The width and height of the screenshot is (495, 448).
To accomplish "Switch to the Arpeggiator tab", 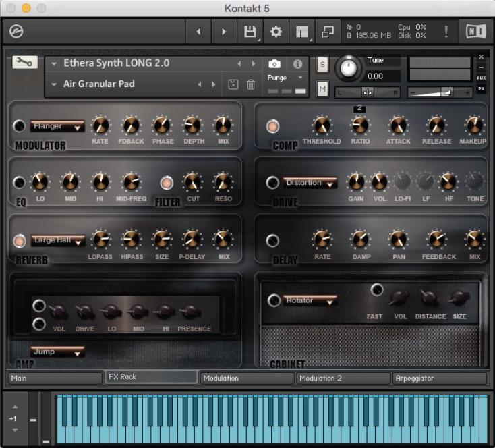I will 440,379.
